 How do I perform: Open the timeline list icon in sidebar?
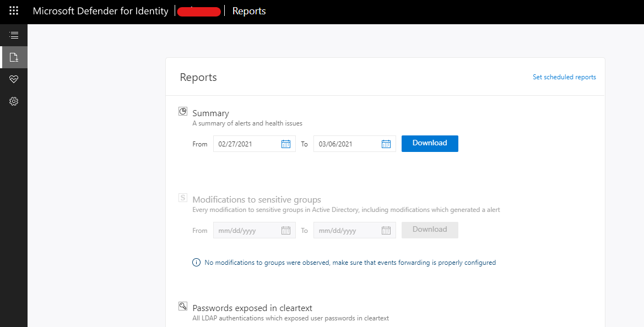pyautogui.click(x=14, y=35)
